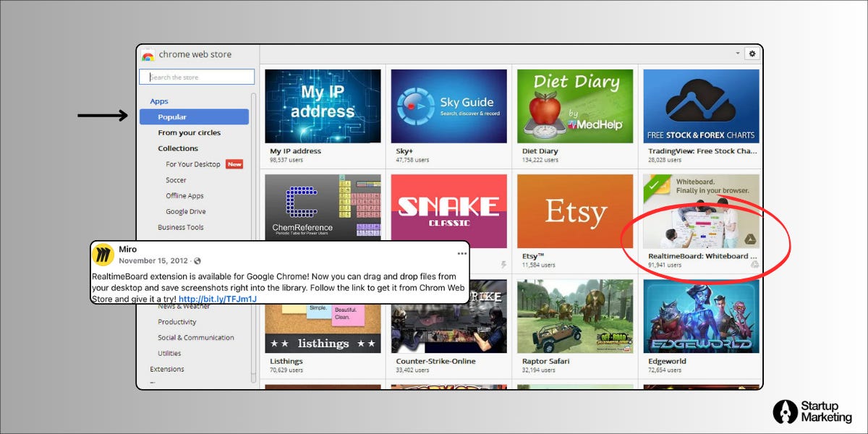Click the lightning bolt icon under Snake Classic
Viewport: 868px width, 434px height.
point(503,265)
